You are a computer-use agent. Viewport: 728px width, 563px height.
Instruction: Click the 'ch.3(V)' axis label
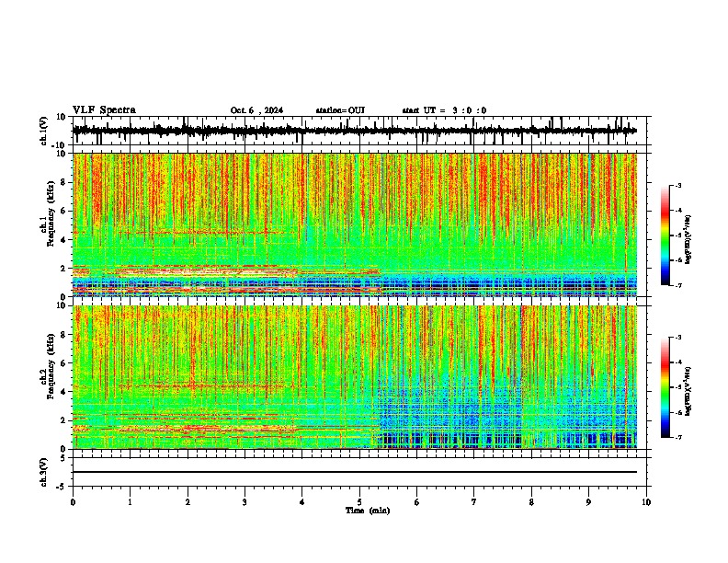click(x=44, y=472)
